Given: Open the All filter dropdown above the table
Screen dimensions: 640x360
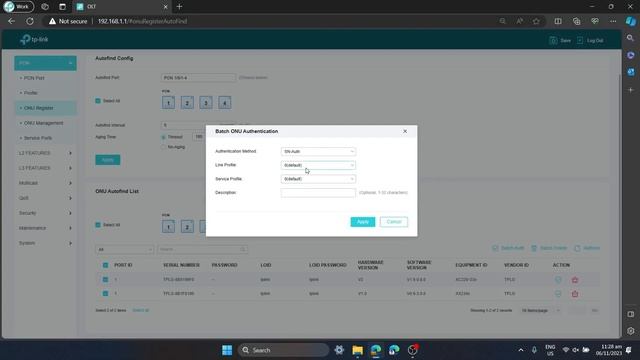Looking at the screenshot, I should click(124, 249).
